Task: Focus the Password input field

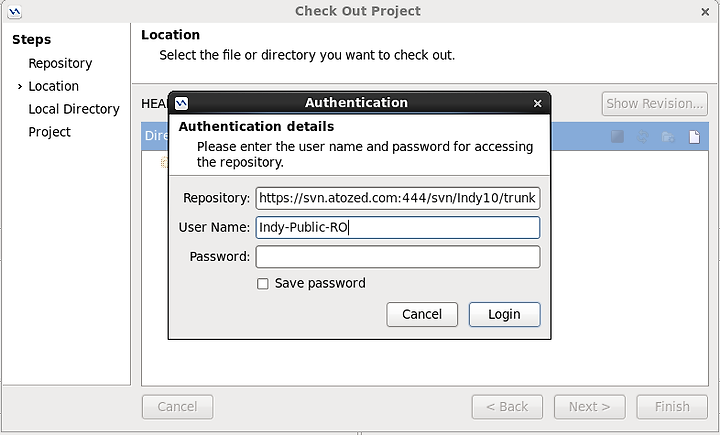Action: 398,257
